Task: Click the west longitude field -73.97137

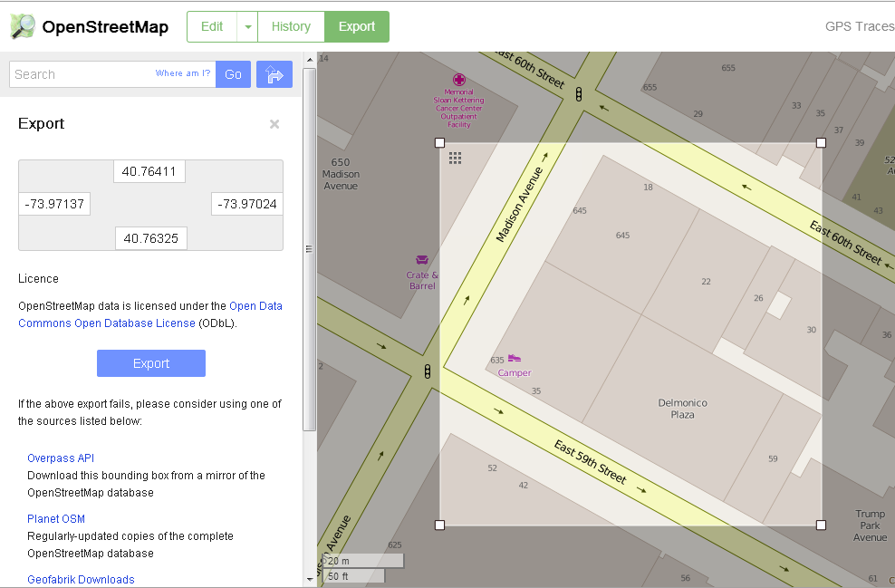Action: point(54,204)
